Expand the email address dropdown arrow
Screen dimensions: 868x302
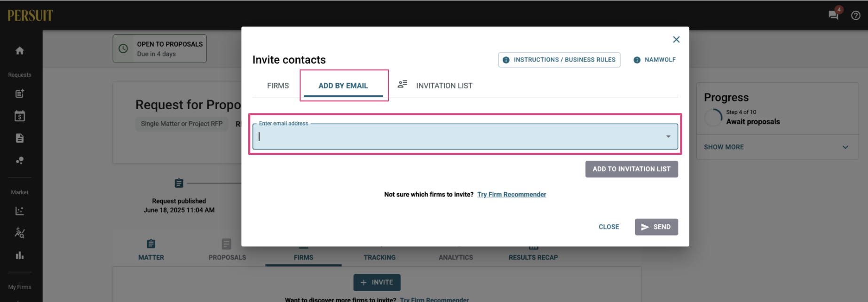(668, 136)
